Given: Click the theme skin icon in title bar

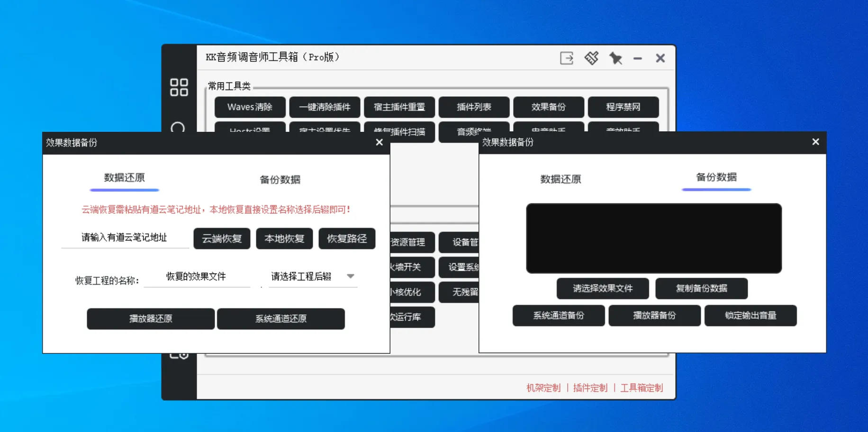Looking at the screenshot, I should [591, 58].
